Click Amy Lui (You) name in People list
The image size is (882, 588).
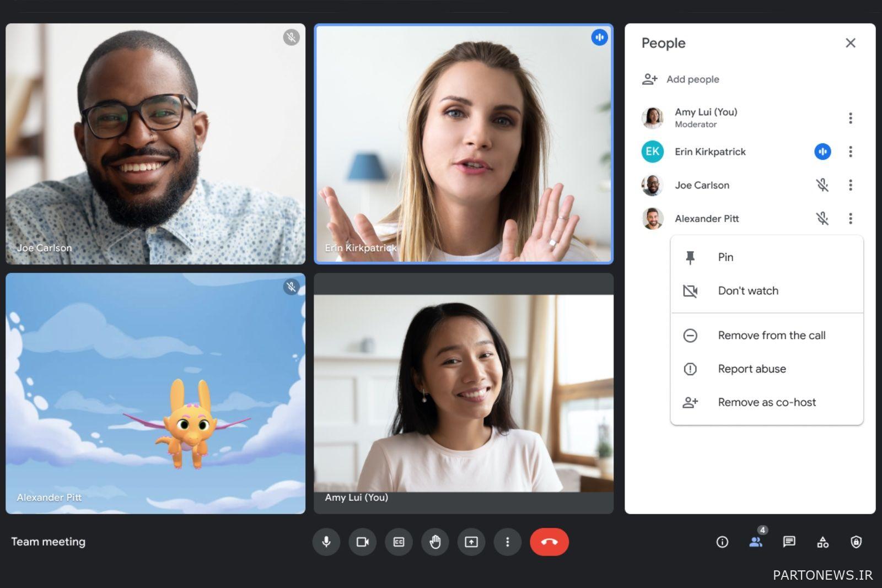tap(706, 112)
